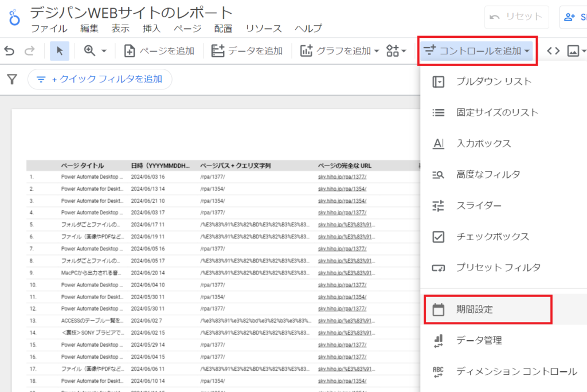This screenshot has width=587, height=392.
Task: Select プルダウン リスト control option
Action: coord(494,81)
